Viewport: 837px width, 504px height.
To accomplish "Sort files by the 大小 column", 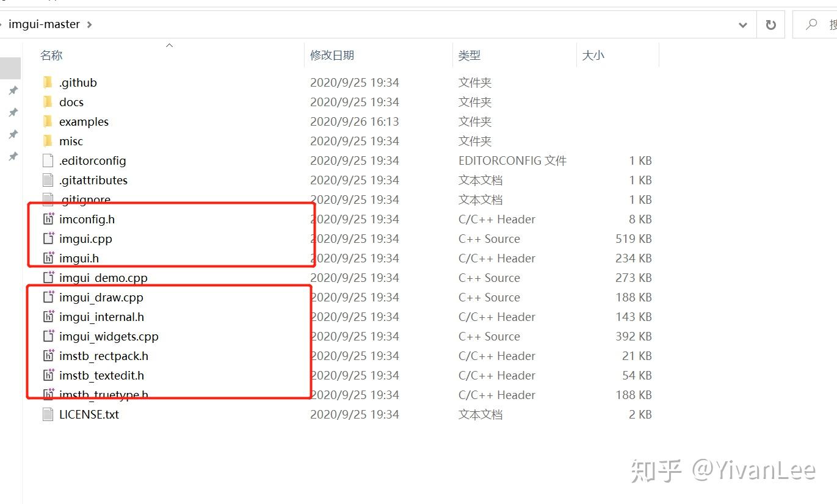I will pos(593,55).
